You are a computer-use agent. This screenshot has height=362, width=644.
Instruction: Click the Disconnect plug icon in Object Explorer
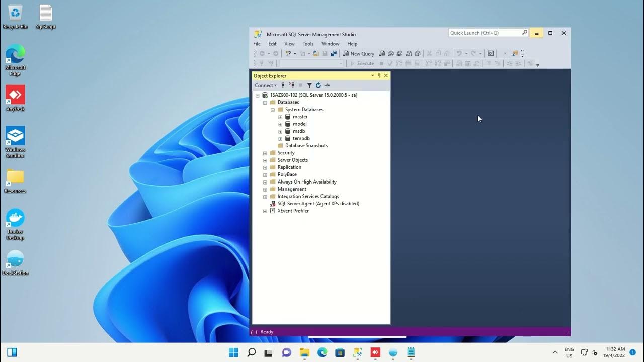tap(292, 85)
